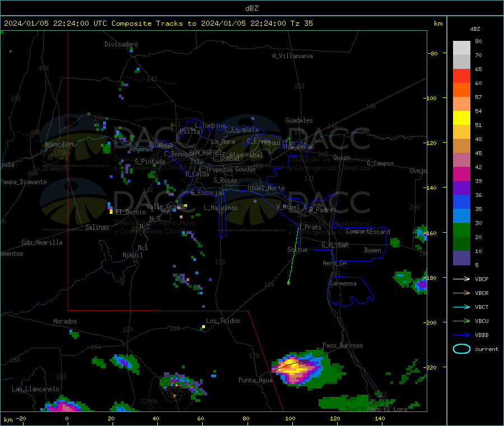
Task: Click the Valle_Grande location label
Action: [166, 207]
